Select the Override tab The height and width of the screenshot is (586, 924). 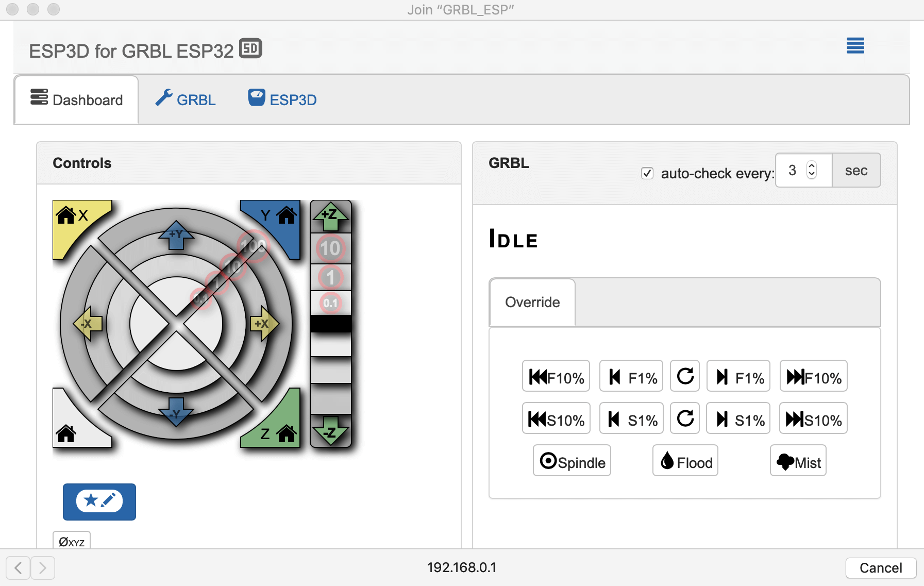pyautogui.click(x=532, y=302)
